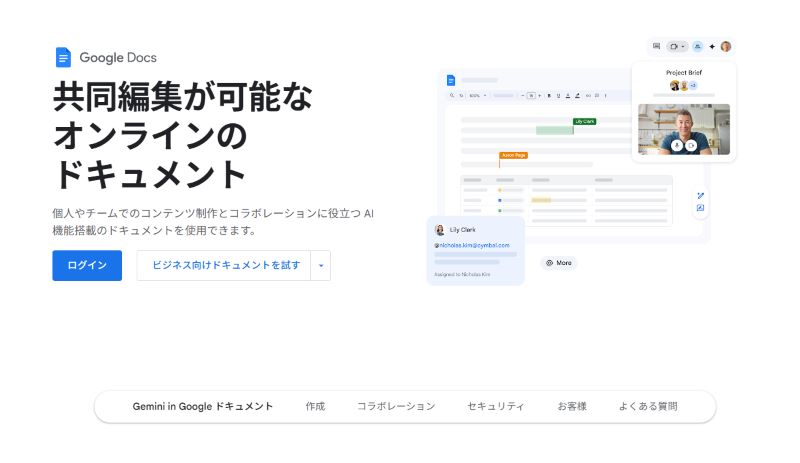Open the 作成 tab
This screenshot has height=463, width=800.
pyautogui.click(x=315, y=406)
